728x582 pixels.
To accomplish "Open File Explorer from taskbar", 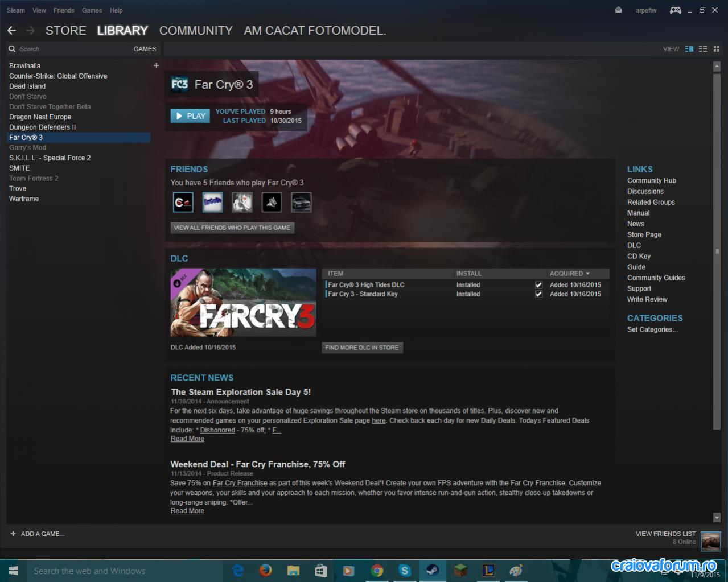I will [293, 571].
